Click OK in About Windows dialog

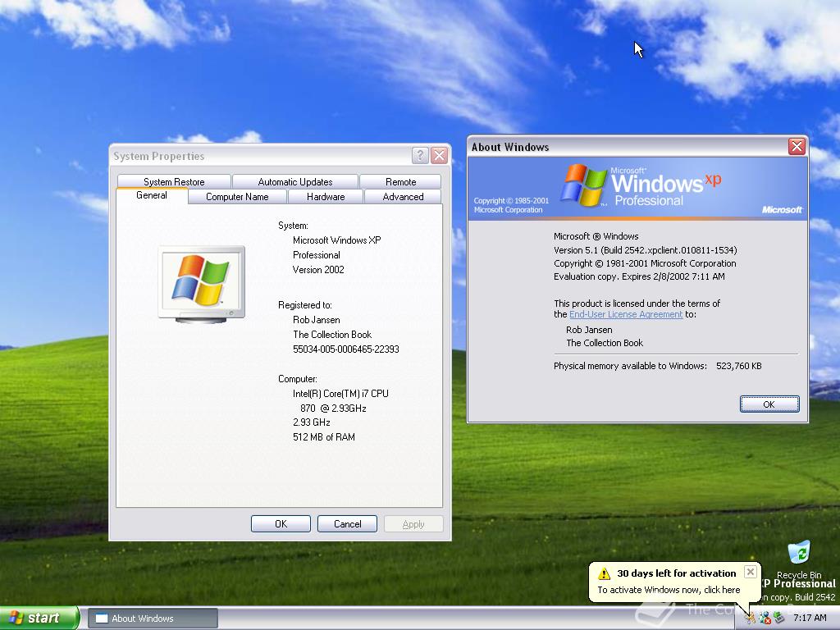[769, 404]
